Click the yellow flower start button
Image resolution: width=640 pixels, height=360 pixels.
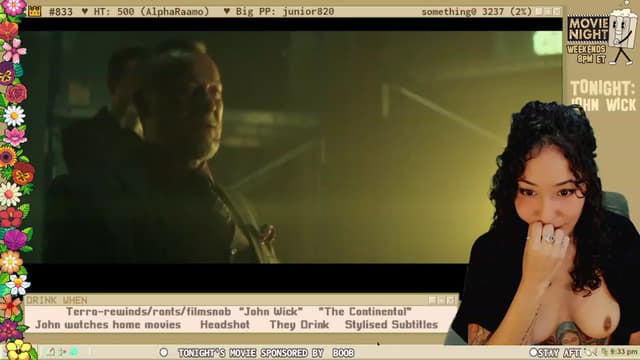click(x=18, y=350)
